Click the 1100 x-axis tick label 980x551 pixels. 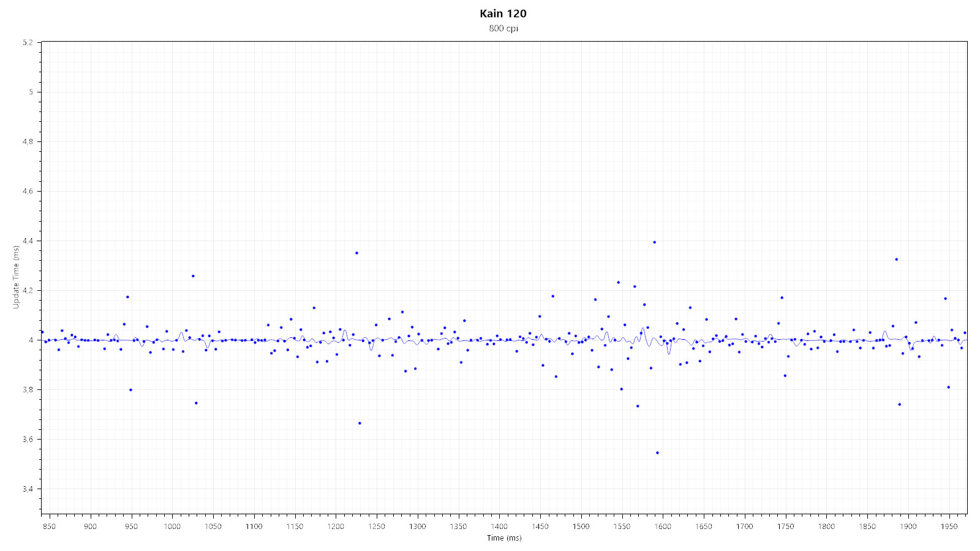(x=254, y=527)
